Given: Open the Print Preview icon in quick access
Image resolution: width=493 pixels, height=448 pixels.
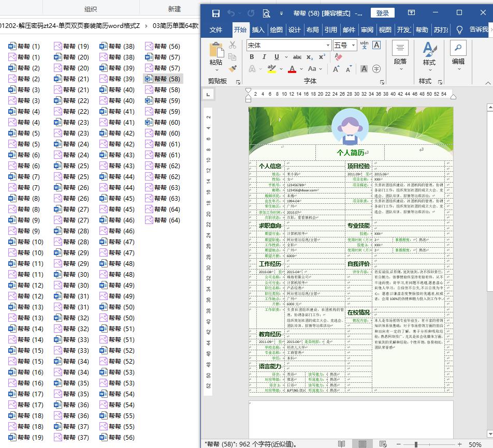Looking at the screenshot, I should [x=266, y=13].
